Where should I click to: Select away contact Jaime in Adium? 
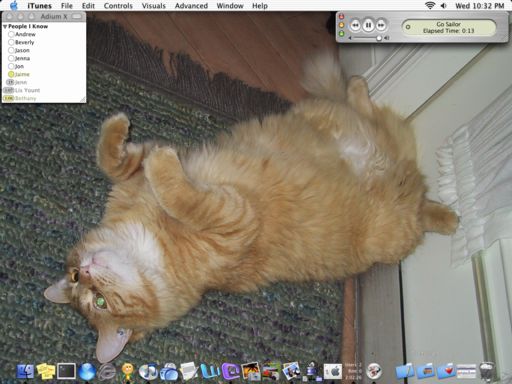pos(44,74)
